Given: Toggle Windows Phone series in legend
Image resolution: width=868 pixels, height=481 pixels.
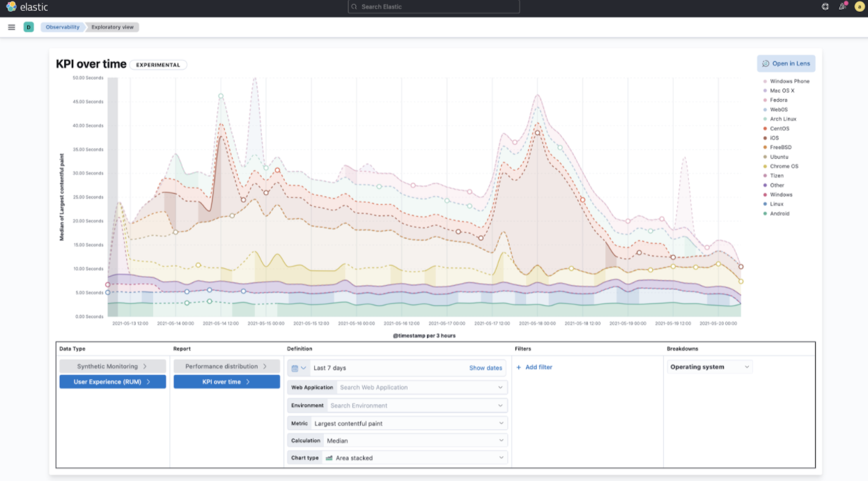Looking at the screenshot, I should tap(789, 82).
